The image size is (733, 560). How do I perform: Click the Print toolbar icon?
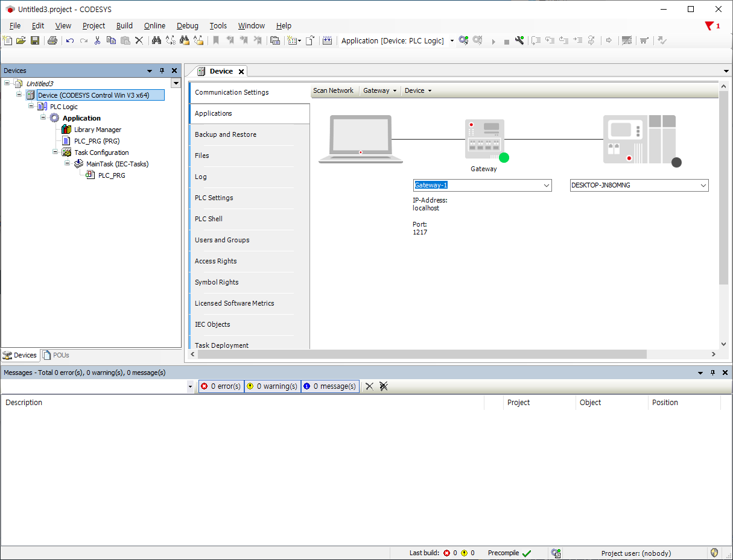(52, 40)
